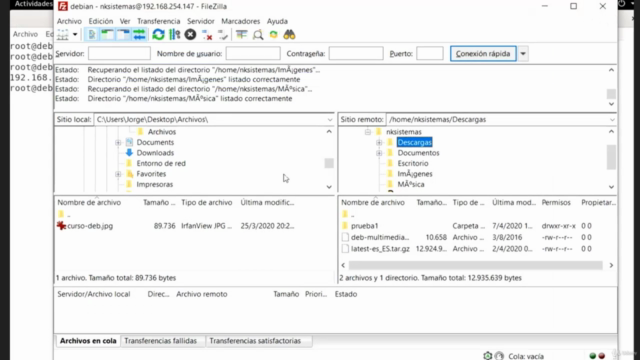Select remote Escritorio folder
The width and height of the screenshot is (640, 360).
pyautogui.click(x=413, y=163)
